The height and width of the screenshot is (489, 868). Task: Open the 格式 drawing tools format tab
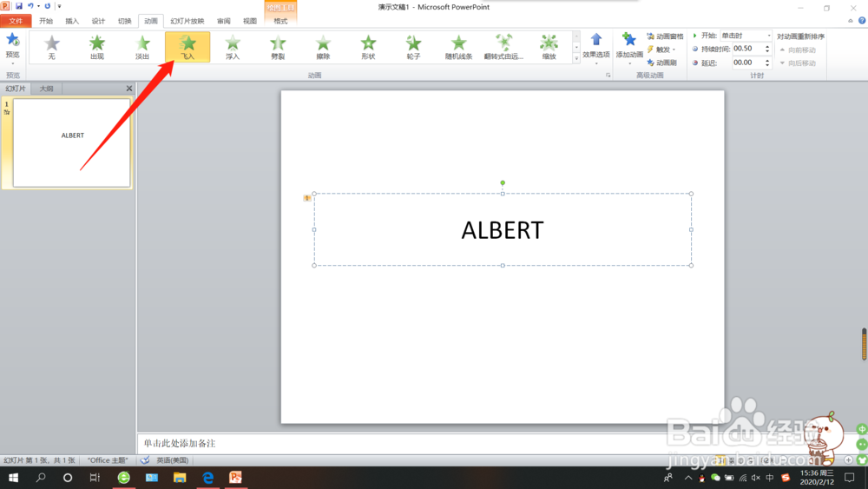coord(280,21)
